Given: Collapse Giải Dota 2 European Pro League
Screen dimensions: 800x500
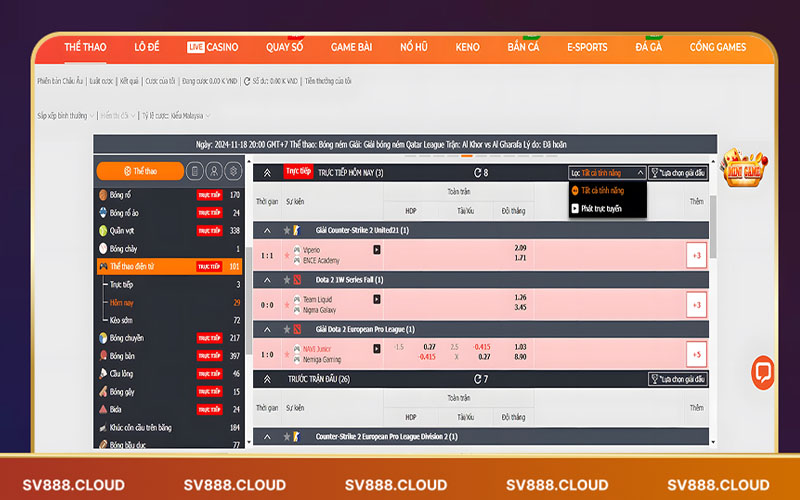Looking at the screenshot, I should click(x=267, y=329).
